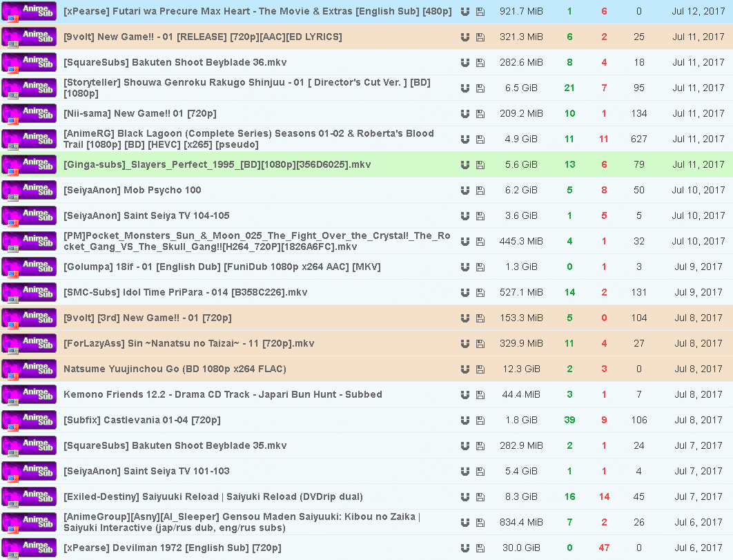The height and width of the screenshot is (560, 733).
Task: Open magnet link for Shouwa Genroku Rakugo Shinjuu
Action: click(x=465, y=88)
